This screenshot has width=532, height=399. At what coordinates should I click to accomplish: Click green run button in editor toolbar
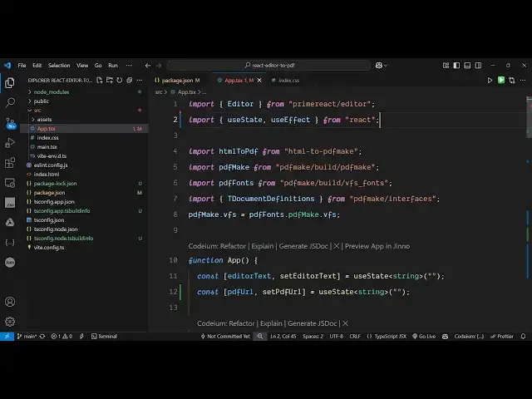click(501, 80)
